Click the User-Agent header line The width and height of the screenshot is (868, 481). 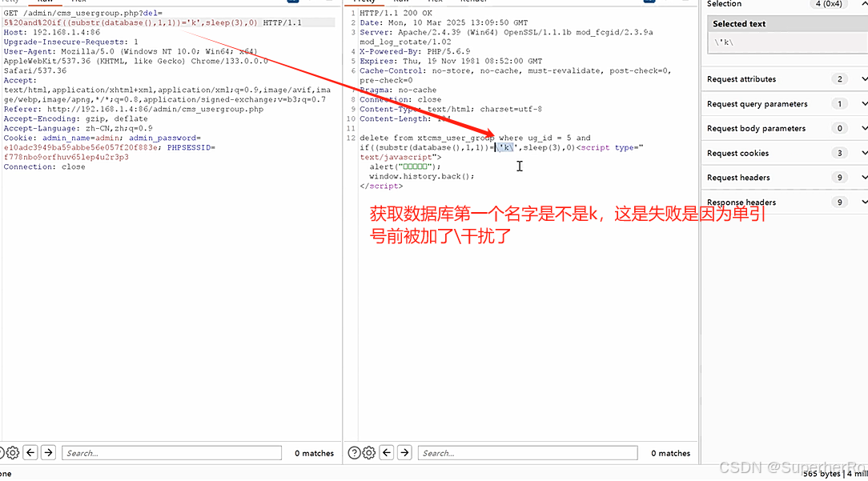131,51
